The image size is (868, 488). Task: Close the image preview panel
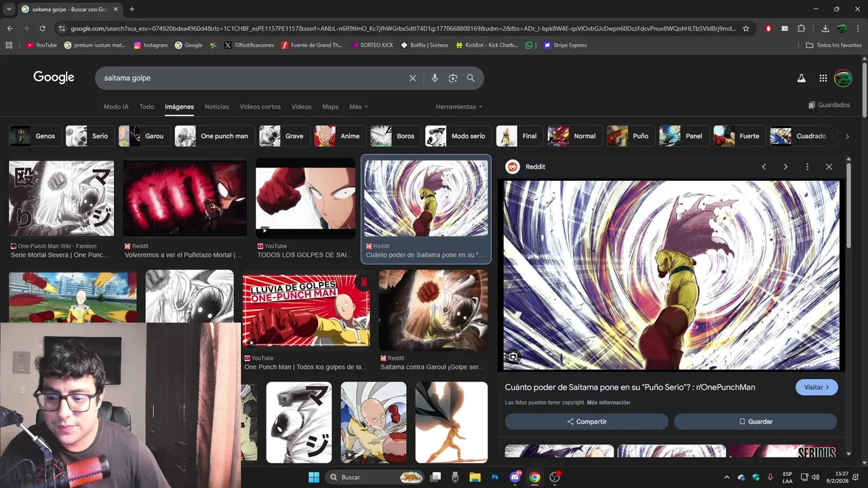click(829, 167)
